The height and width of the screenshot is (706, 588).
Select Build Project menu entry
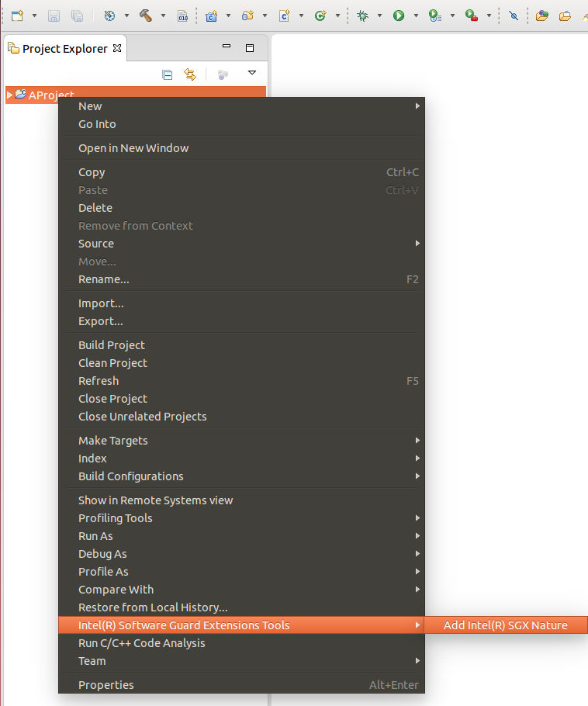(112, 345)
